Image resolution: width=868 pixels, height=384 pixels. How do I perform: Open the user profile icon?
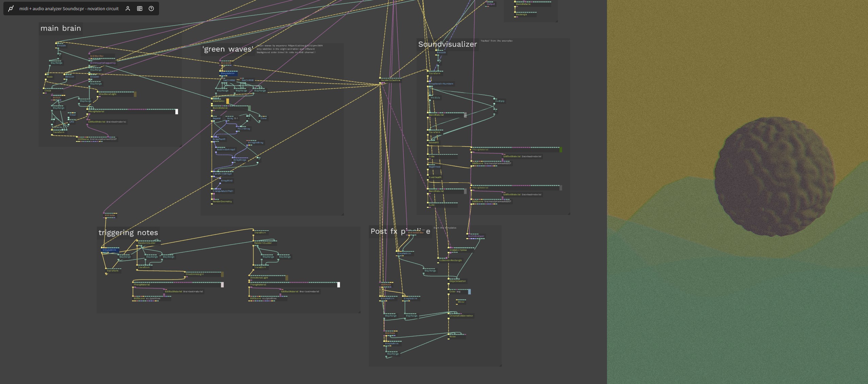pyautogui.click(x=128, y=9)
